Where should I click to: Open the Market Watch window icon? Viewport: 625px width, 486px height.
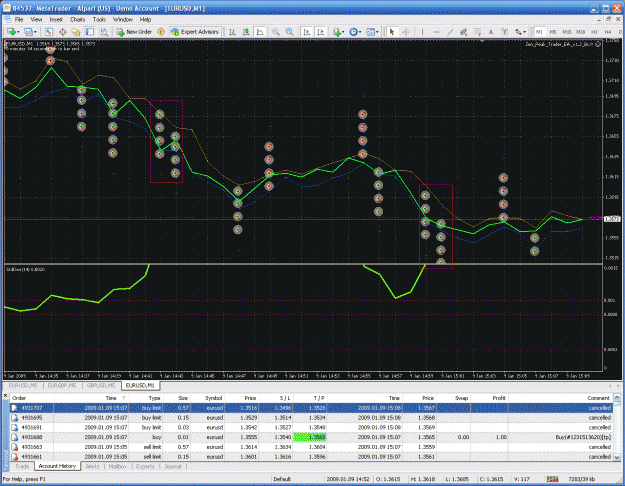(49, 32)
